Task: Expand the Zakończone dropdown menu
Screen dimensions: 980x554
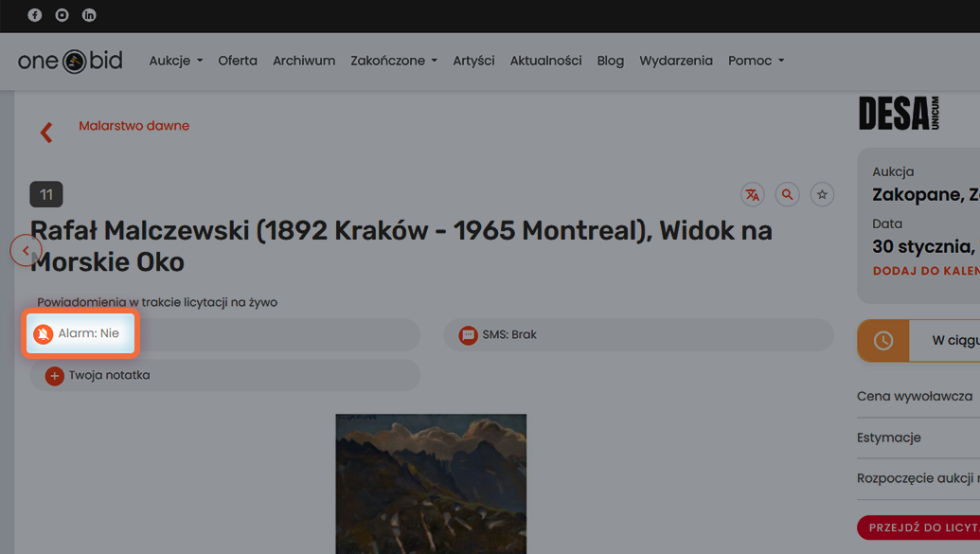Action: coord(394,61)
